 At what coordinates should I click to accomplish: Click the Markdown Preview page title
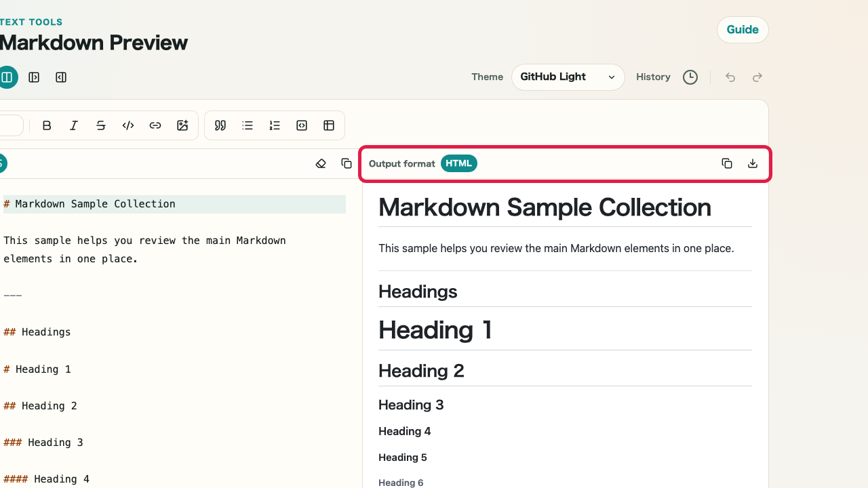94,43
